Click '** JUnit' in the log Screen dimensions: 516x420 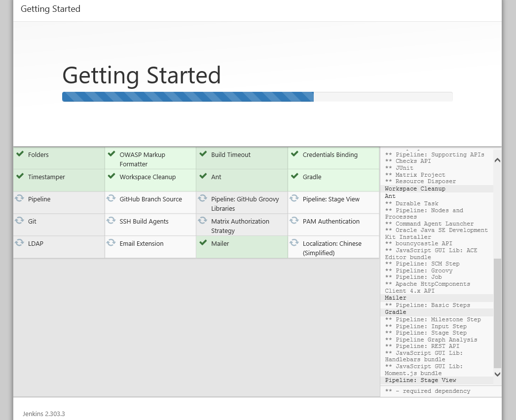coord(399,168)
